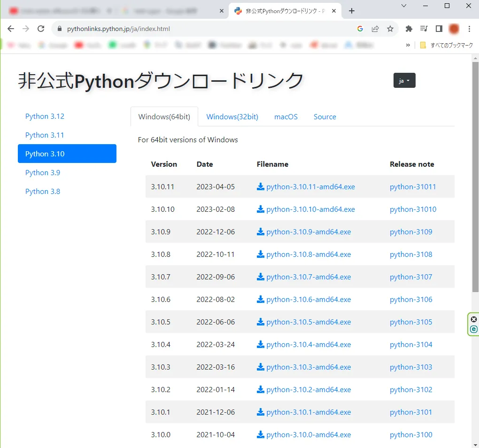
Task: Toggle the browser side panel
Action: click(x=439, y=29)
